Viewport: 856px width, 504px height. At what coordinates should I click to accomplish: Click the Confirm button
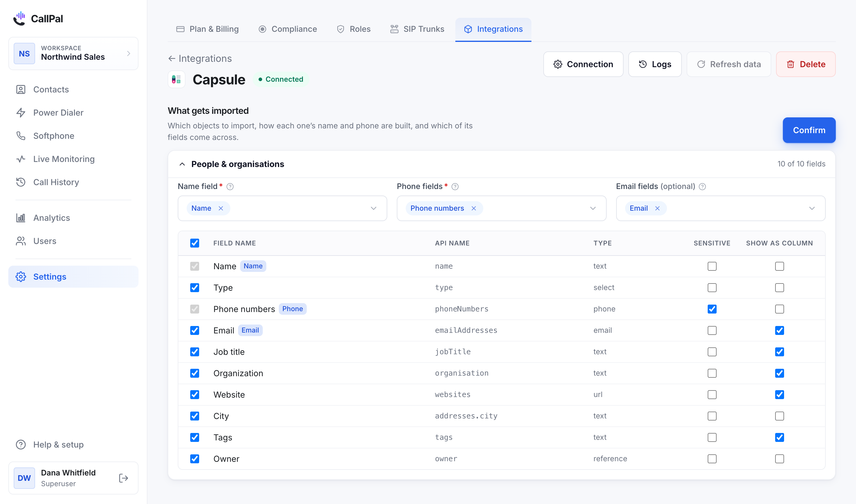click(809, 130)
